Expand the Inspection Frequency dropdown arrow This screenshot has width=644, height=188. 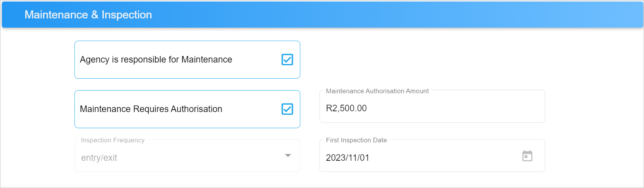pyautogui.click(x=288, y=155)
